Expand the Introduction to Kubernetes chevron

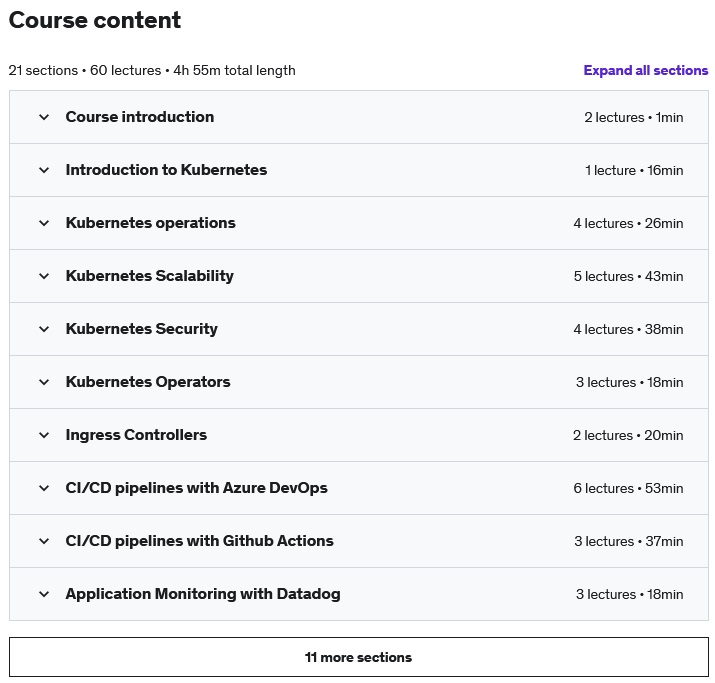[x=44, y=170]
